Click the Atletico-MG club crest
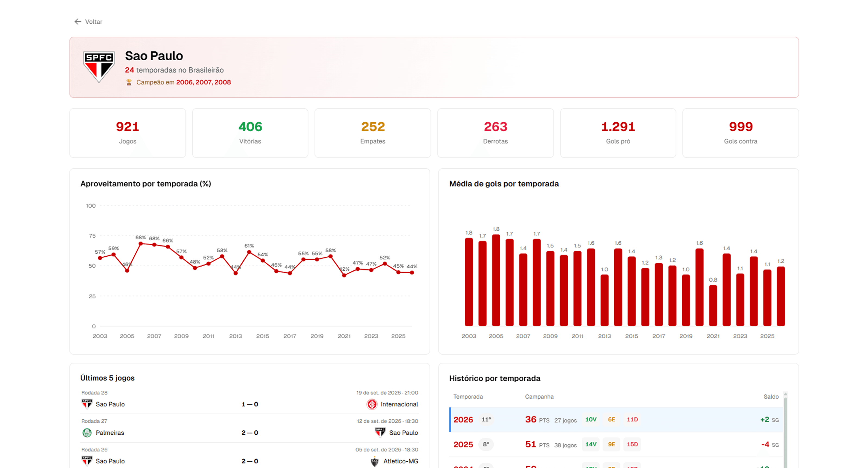This screenshot has height=468, width=868. 375,461
